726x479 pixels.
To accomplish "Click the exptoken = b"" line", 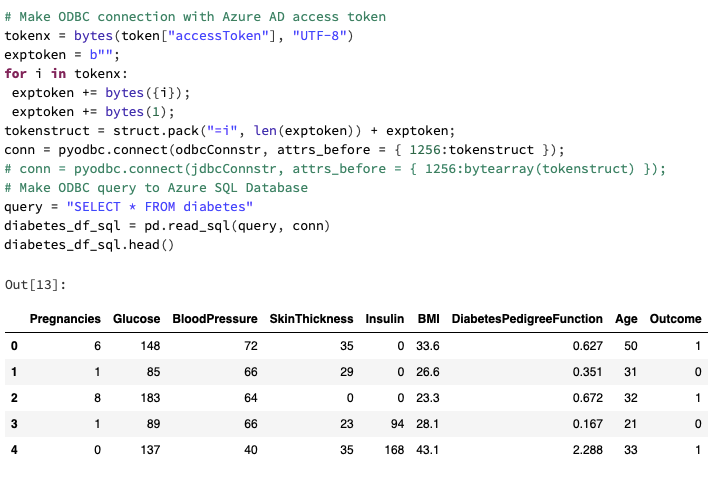I will coord(62,55).
